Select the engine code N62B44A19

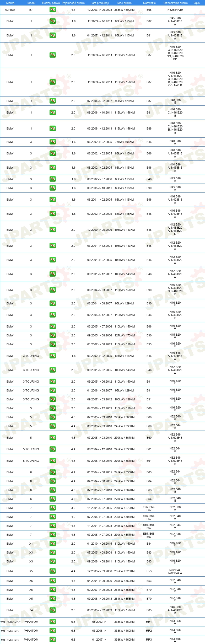coord(175,10)
